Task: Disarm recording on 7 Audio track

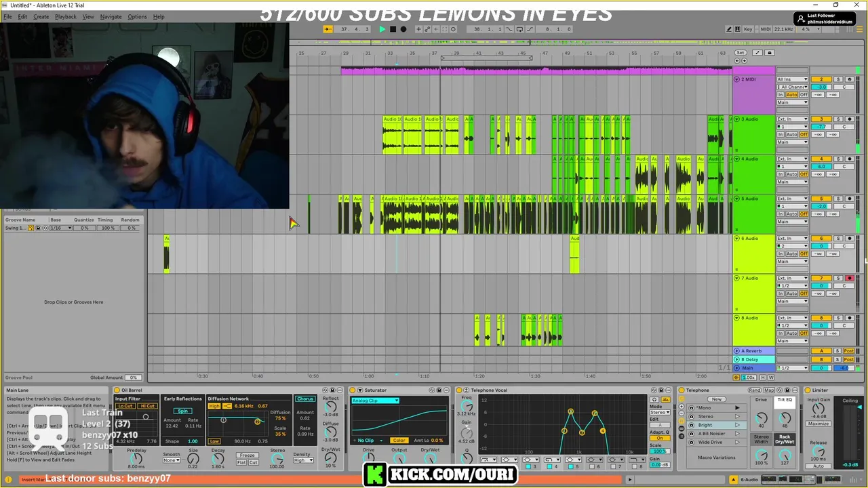Action: tap(849, 278)
